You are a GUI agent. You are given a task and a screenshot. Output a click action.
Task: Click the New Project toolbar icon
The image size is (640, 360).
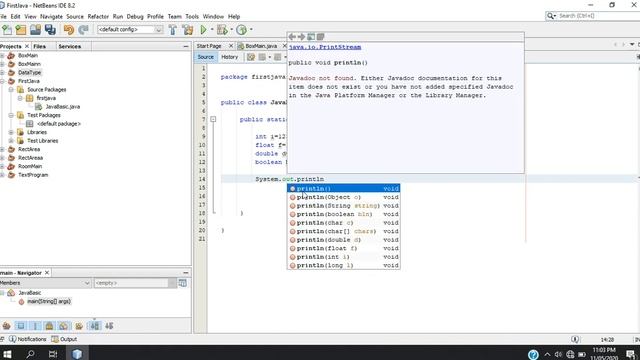(x=21, y=29)
